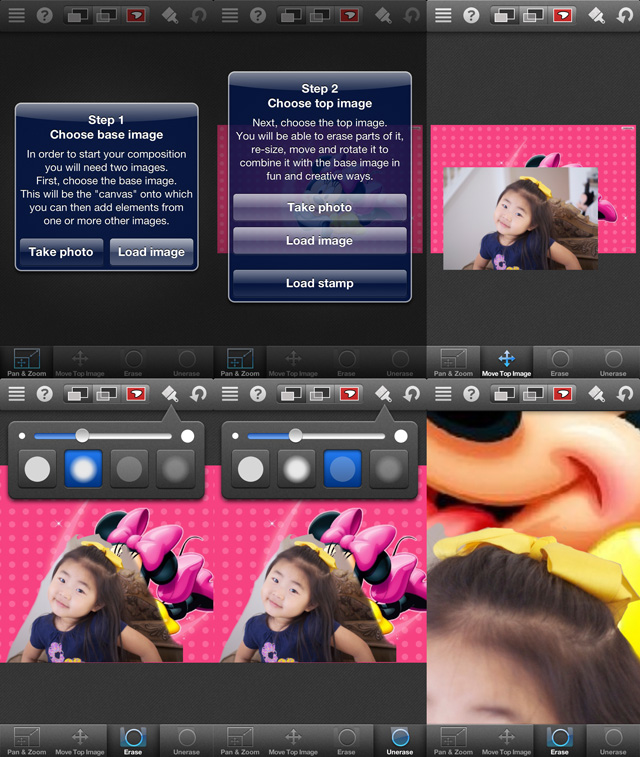Load image for base image in Step 1
640x757 pixels.
click(x=152, y=252)
